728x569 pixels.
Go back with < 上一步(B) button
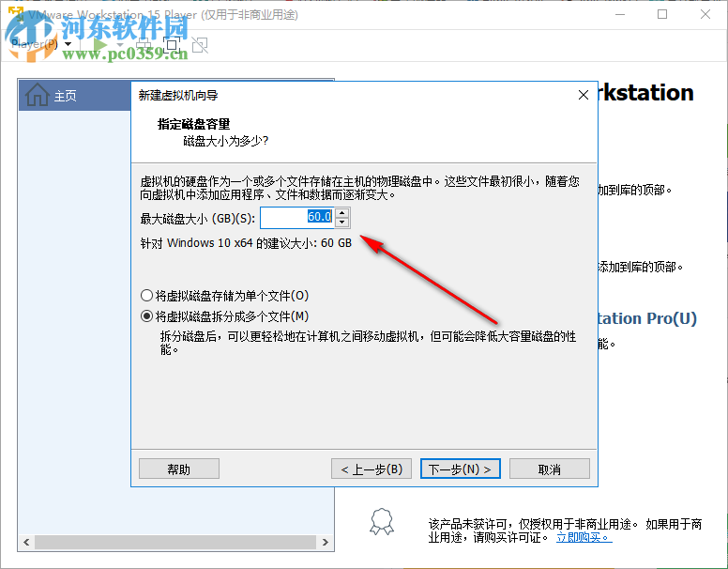coord(372,469)
